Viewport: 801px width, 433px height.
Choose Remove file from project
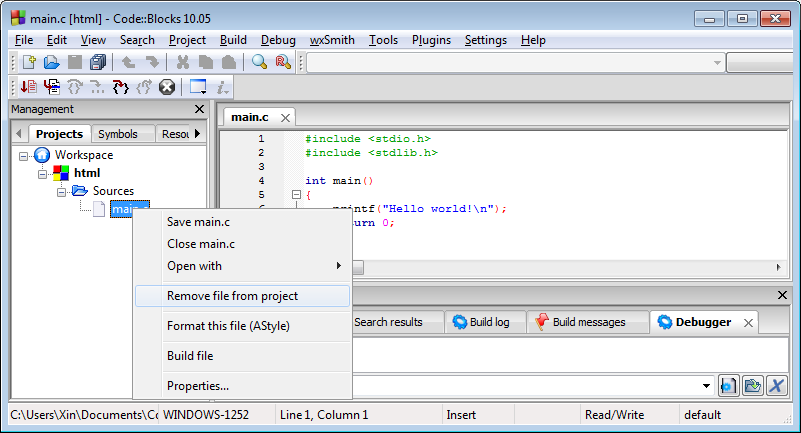(232, 296)
